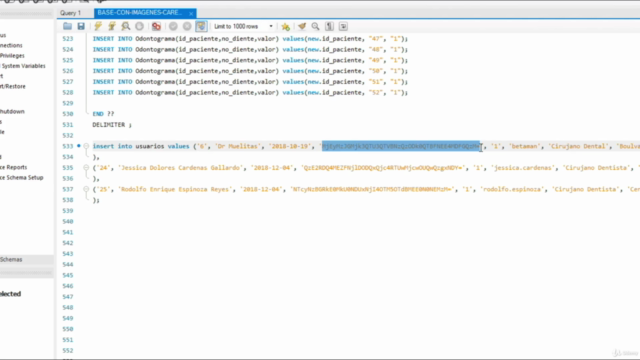Switch to the Query 1 tab
The width and height of the screenshot is (640, 360).
click(x=71, y=13)
